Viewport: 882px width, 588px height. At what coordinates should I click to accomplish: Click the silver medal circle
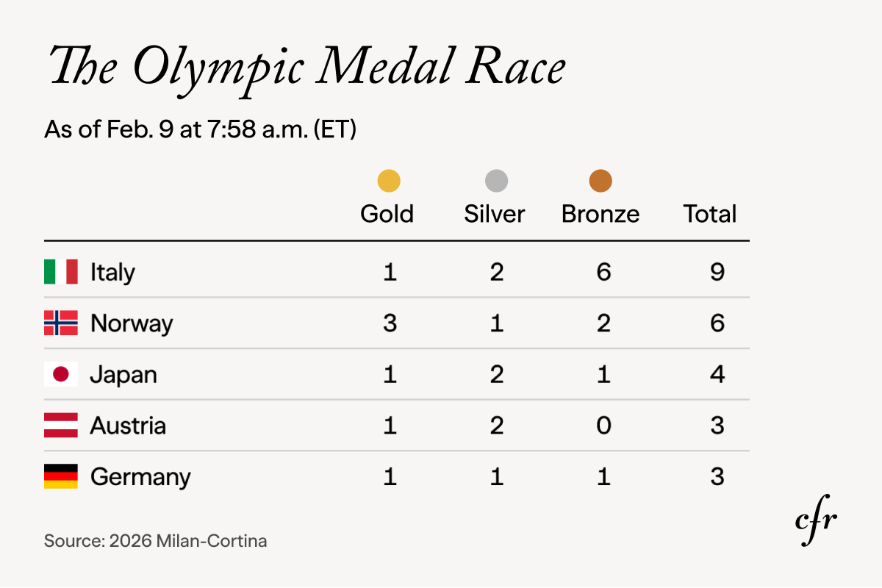[x=496, y=181]
